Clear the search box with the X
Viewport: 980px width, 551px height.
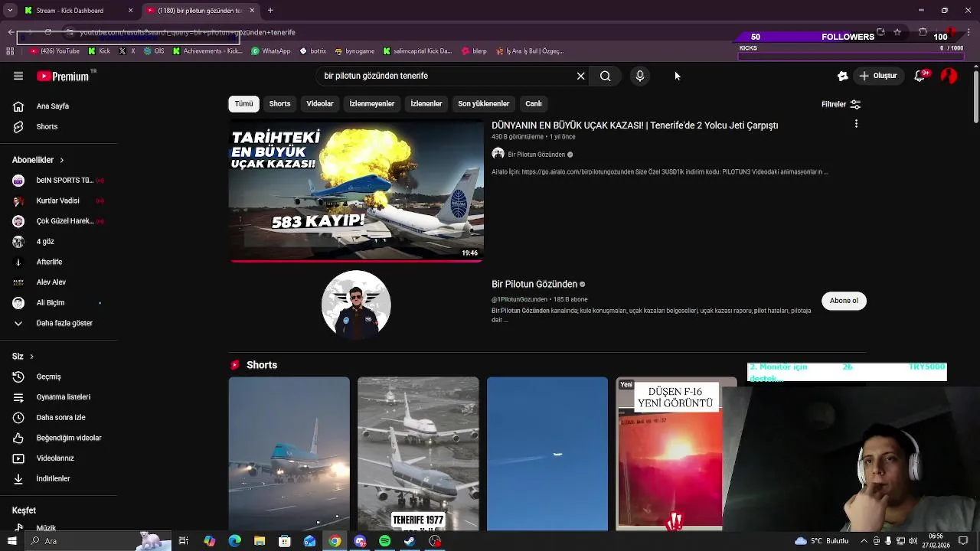580,76
